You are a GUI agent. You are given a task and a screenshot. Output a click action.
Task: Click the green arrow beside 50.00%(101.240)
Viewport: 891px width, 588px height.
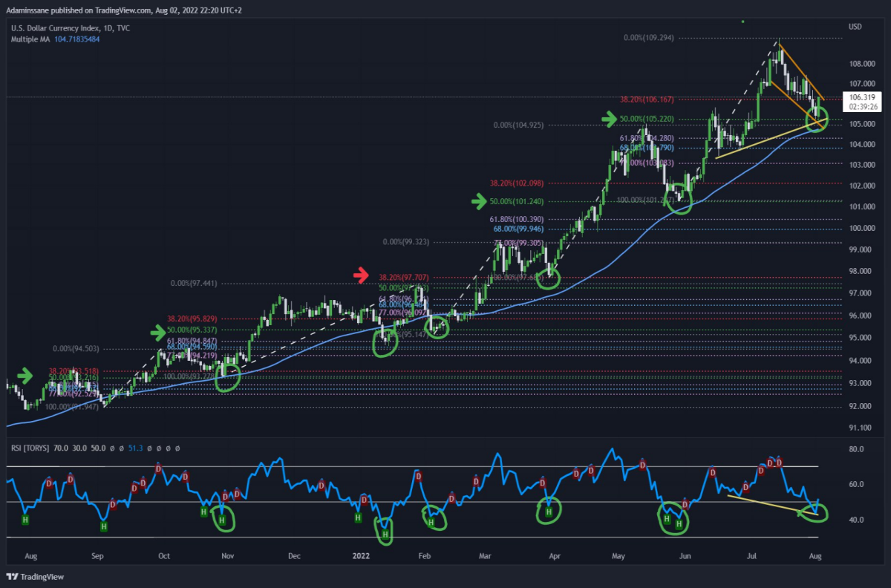click(x=483, y=200)
